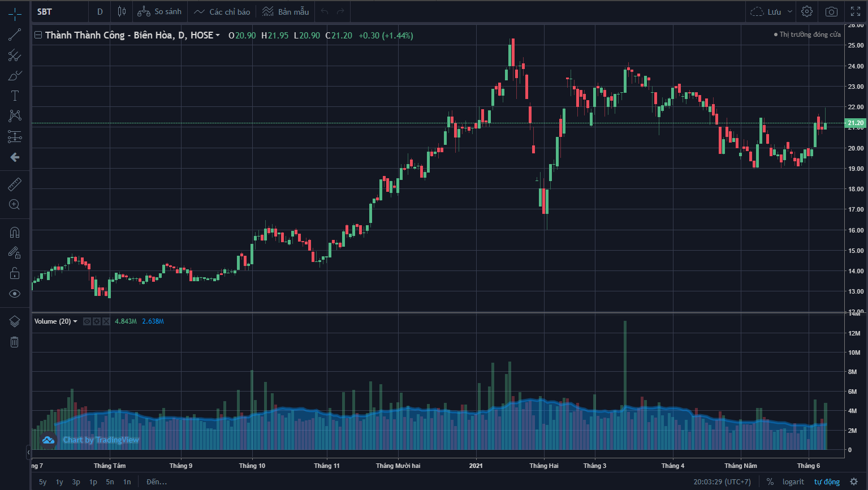Select the Text annotation tool
This screenshot has height=490, width=868.
click(x=15, y=96)
